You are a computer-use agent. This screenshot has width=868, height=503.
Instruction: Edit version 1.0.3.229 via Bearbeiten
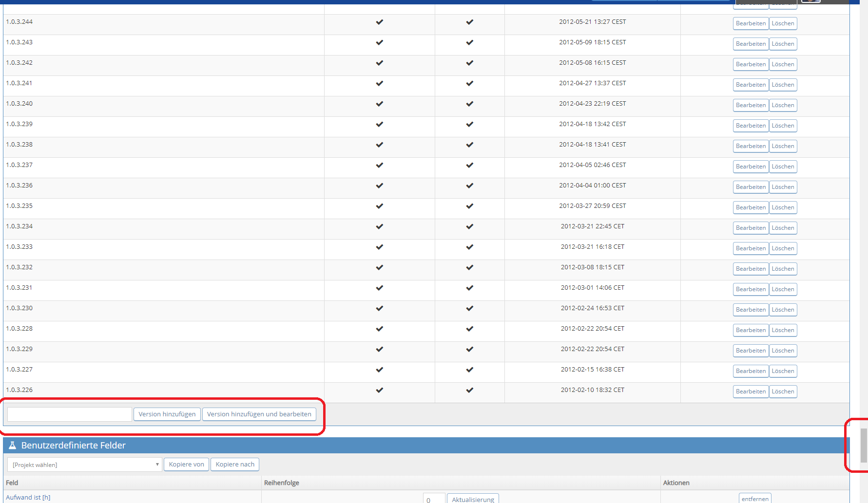pos(751,351)
